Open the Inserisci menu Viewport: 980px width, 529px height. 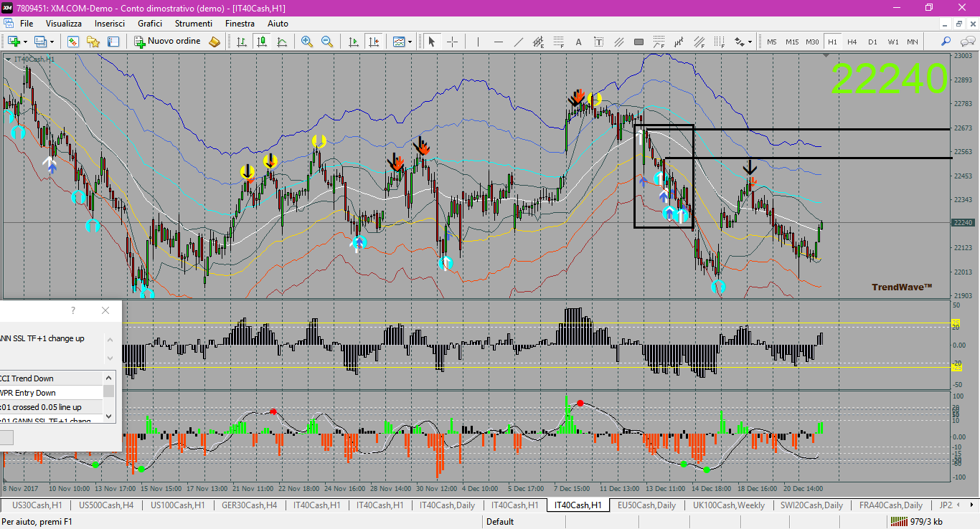110,24
